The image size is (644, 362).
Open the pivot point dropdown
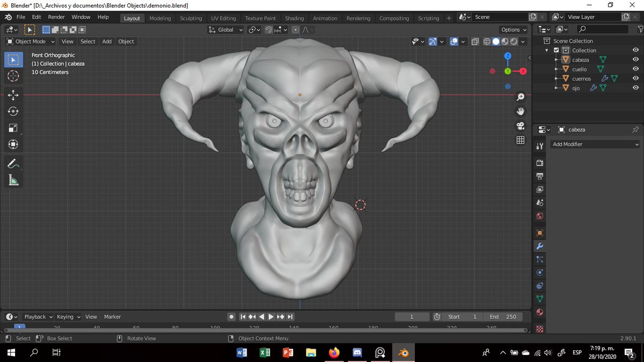pos(254,30)
